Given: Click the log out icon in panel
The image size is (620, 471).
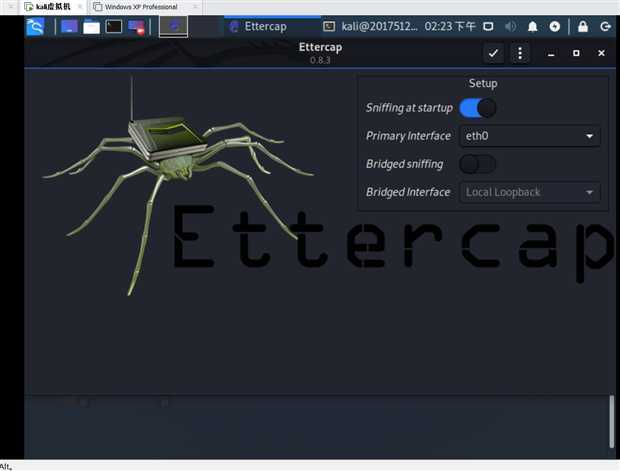Looking at the screenshot, I should pyautogui.click(x=605, y=26).
